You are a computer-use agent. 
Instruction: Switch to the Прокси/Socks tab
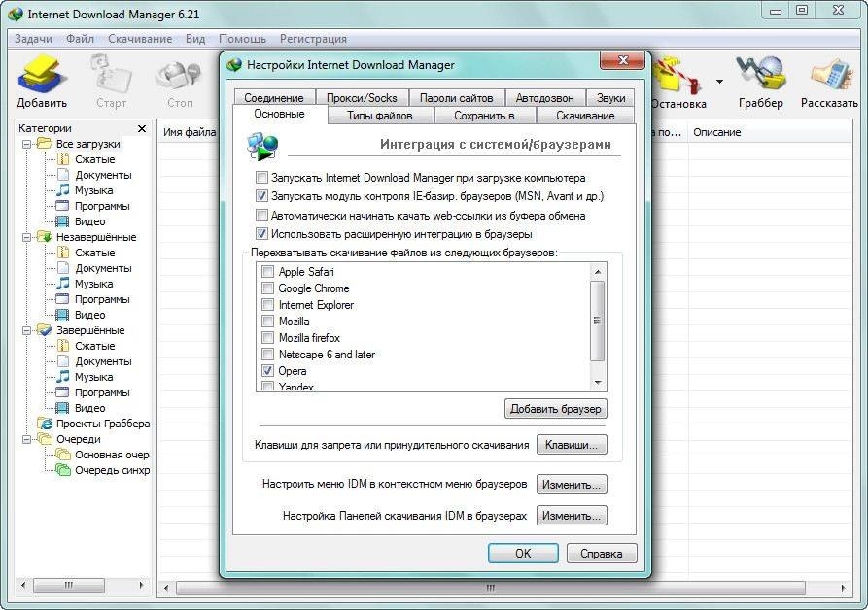coord(362,97)
